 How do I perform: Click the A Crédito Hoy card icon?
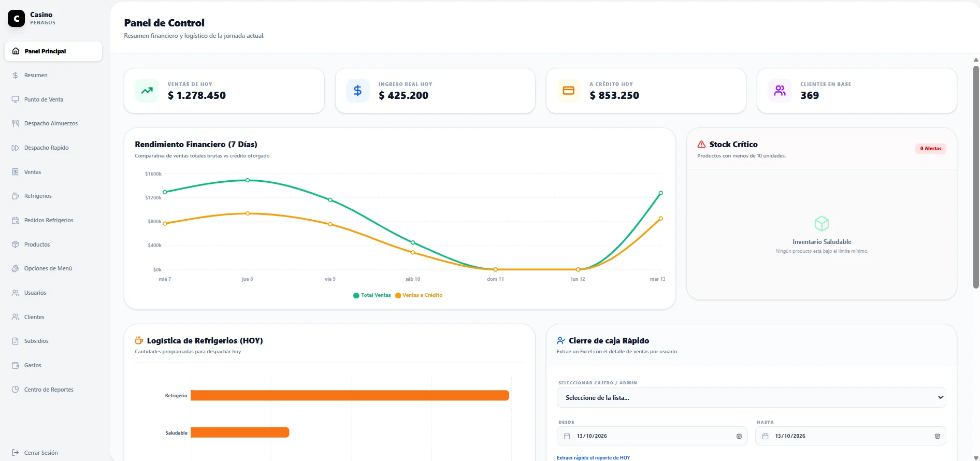pyautogui.click(x=569, y=90)
